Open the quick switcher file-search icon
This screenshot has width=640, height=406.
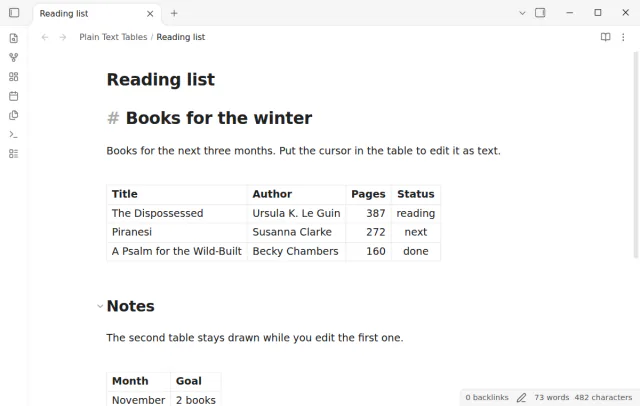pyautogui.click(x=13, y=38)
